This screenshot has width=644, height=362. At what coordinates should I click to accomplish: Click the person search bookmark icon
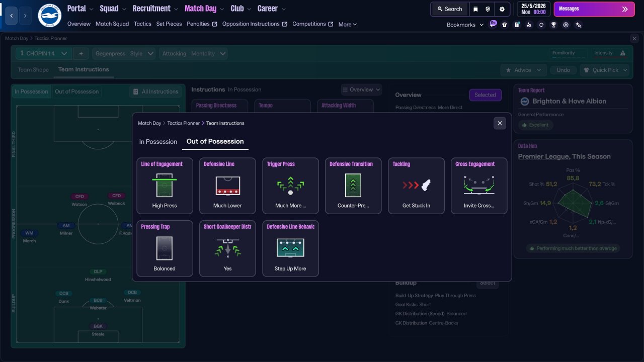pos(529,25)
